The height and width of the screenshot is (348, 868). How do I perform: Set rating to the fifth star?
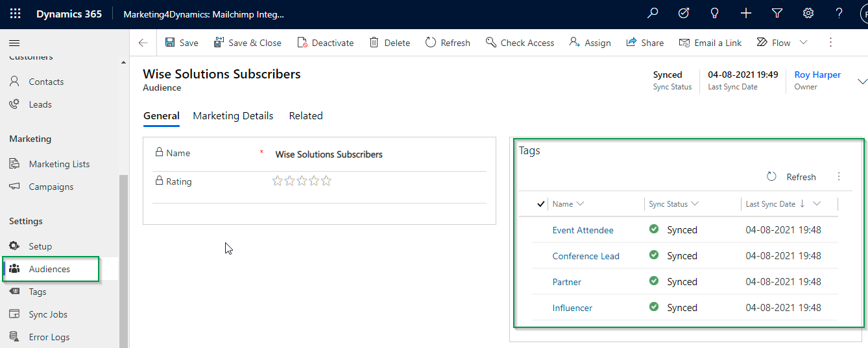(326, 181)
